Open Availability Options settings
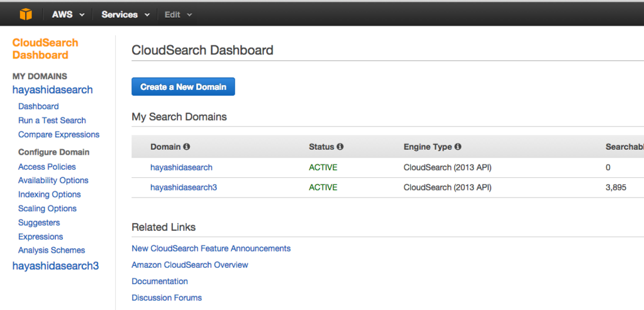 click(x=53, y=180)
